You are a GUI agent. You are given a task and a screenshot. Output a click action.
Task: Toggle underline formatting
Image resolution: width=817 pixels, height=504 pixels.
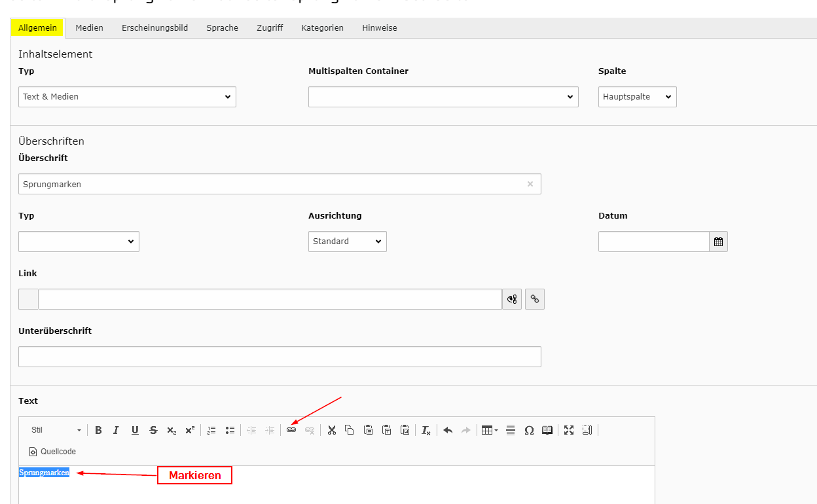click(x=135, y=430)
